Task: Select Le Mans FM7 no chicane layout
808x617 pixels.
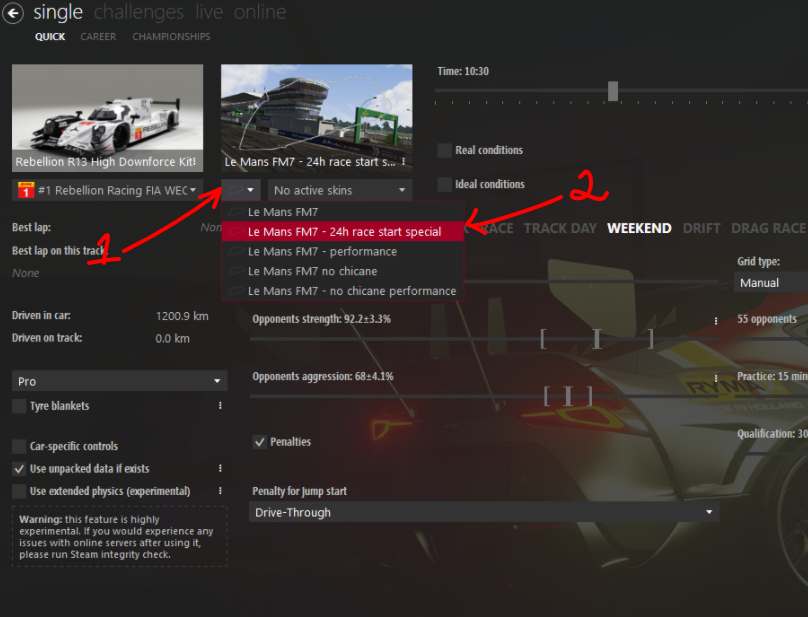Action: [x=343, y=271]
